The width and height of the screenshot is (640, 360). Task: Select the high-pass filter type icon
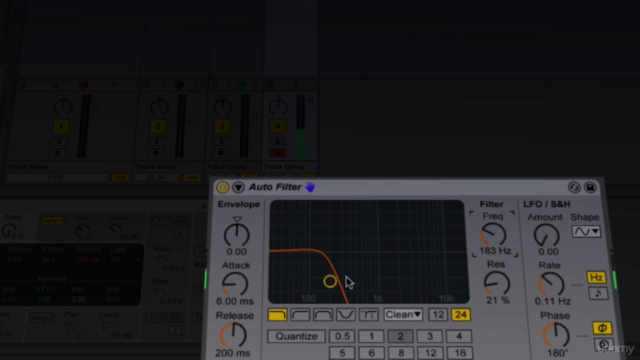coord(300,315)
